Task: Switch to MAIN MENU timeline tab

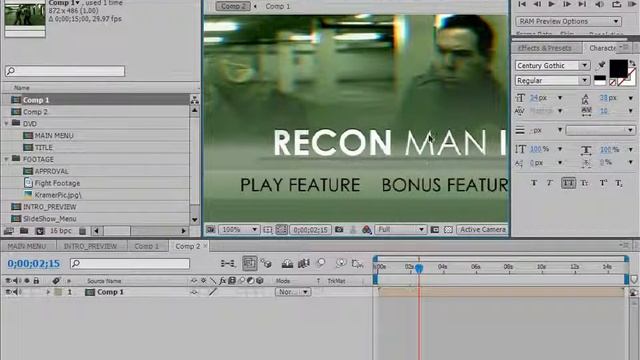Action: 27,246
